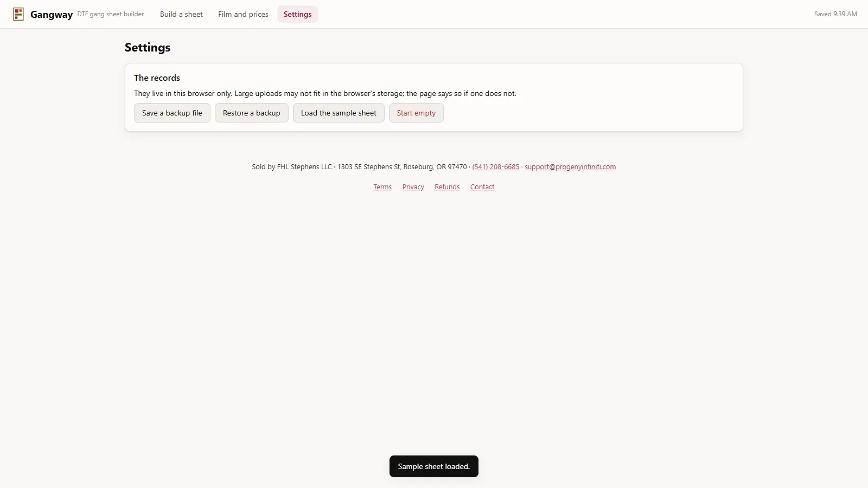Click the Gangway brand name
868x488 pixels.
tap(52, 15)
